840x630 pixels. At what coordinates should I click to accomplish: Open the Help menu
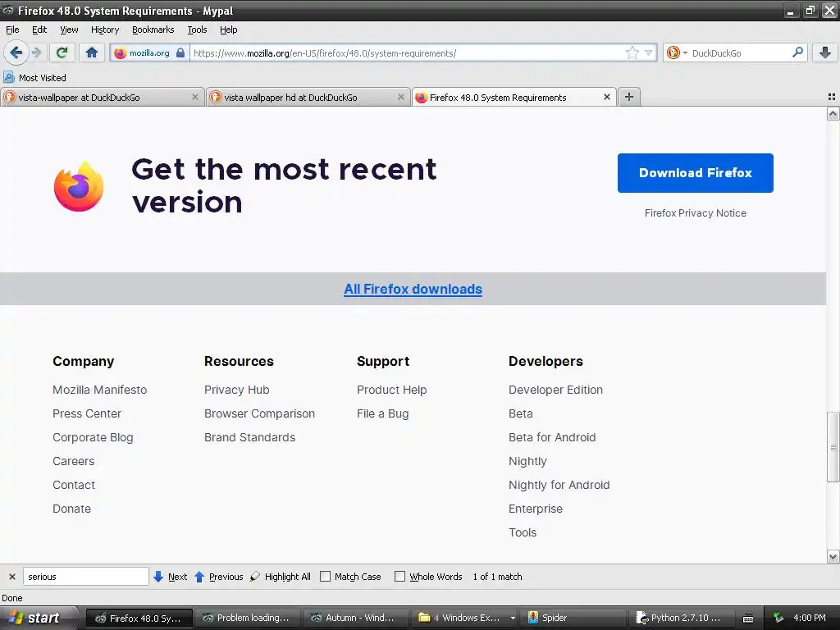click(228, 30)
